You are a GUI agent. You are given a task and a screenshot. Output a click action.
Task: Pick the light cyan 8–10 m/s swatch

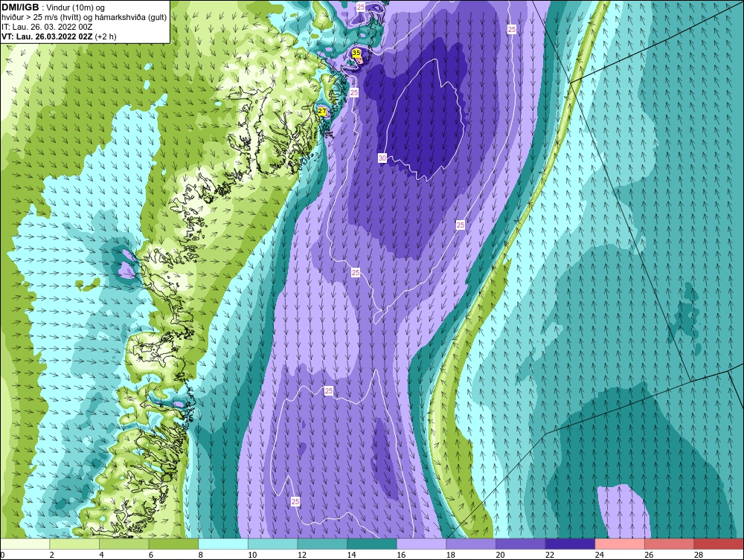pos(223,544)
